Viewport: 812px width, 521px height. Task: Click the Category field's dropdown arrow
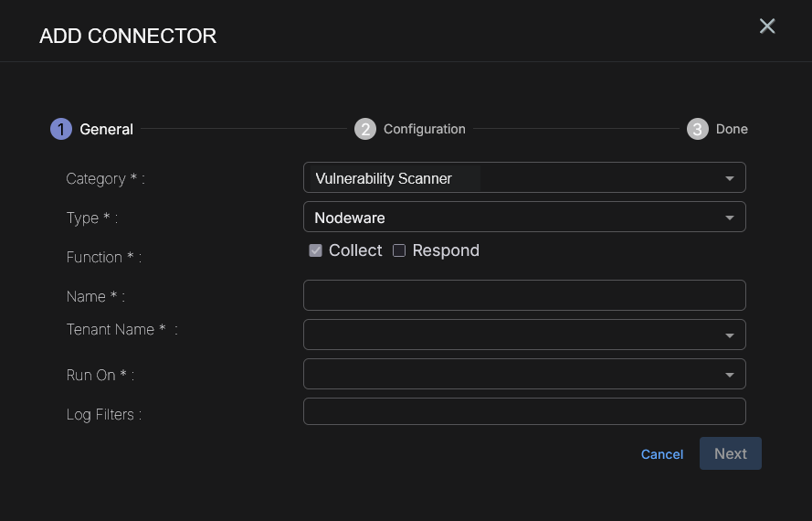(729, 179)
